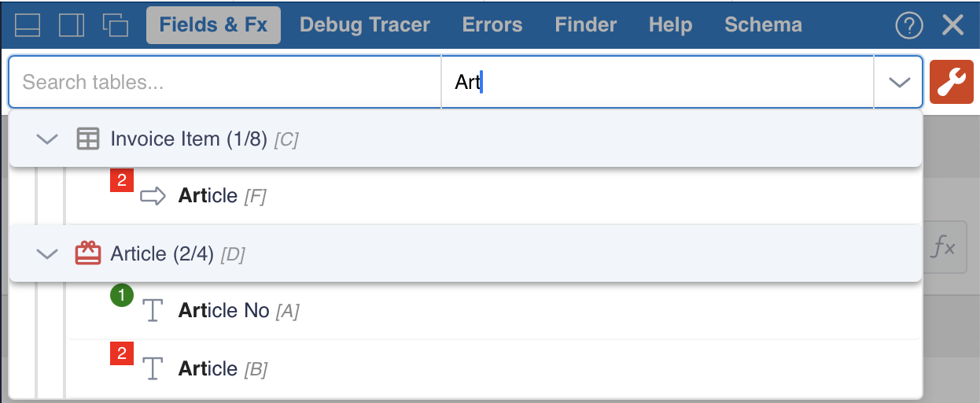Click the green badge on Article No
This screenshot has height=403, width=980.
121,297
